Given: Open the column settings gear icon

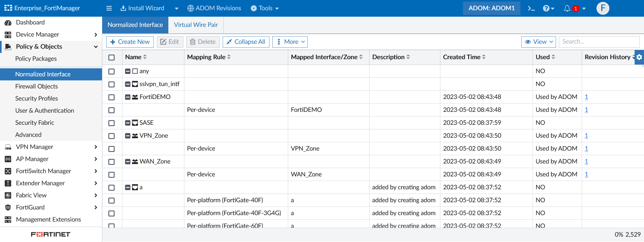Looking at the screenshot, I should tap(639, 57).
